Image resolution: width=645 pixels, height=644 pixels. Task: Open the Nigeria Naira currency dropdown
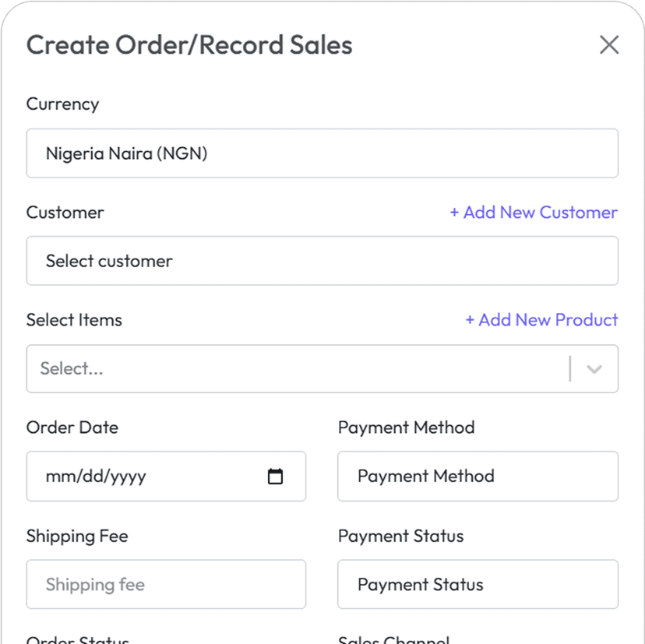[322, 153]
